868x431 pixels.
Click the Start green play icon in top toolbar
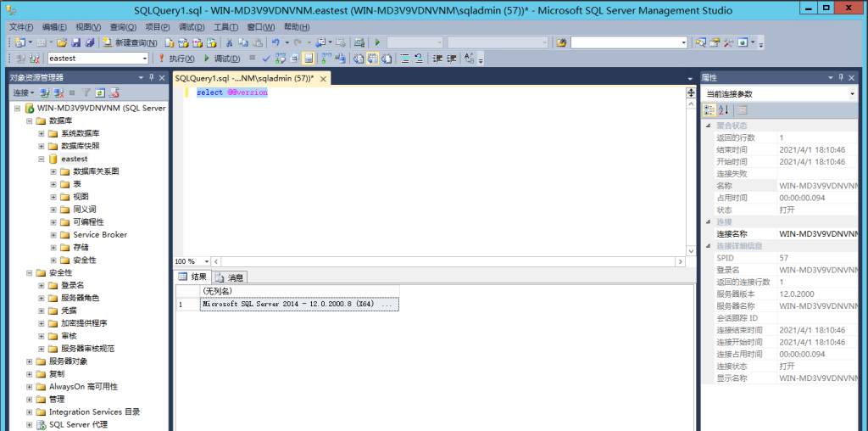pos(377,42)
